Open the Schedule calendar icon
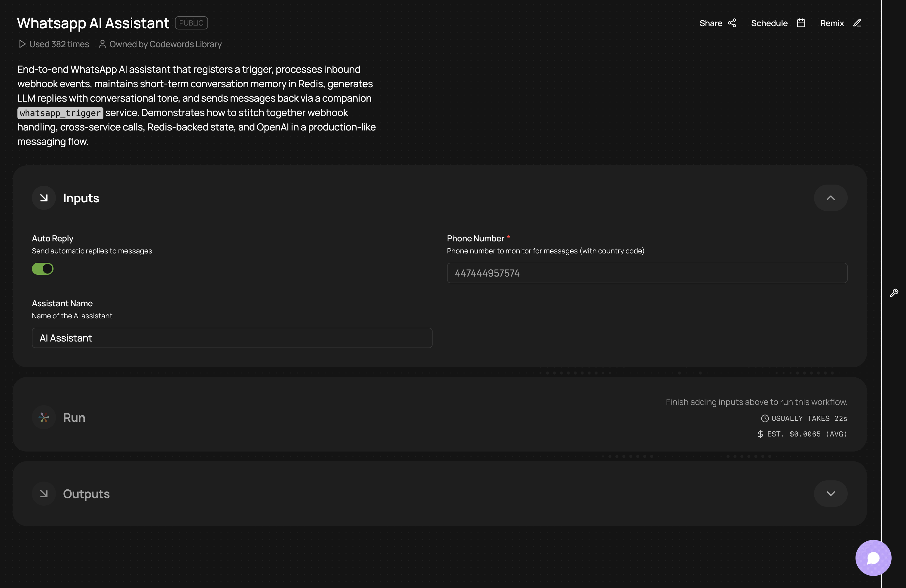The image size is (906, 588). point(801,23)
